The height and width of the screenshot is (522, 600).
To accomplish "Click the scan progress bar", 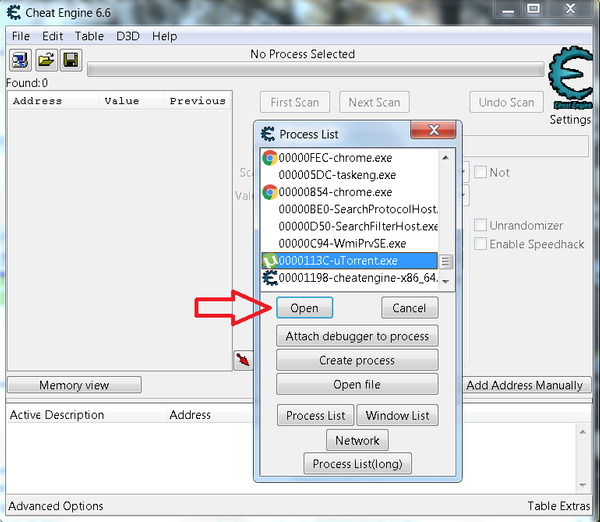I will tap(316, 70).
